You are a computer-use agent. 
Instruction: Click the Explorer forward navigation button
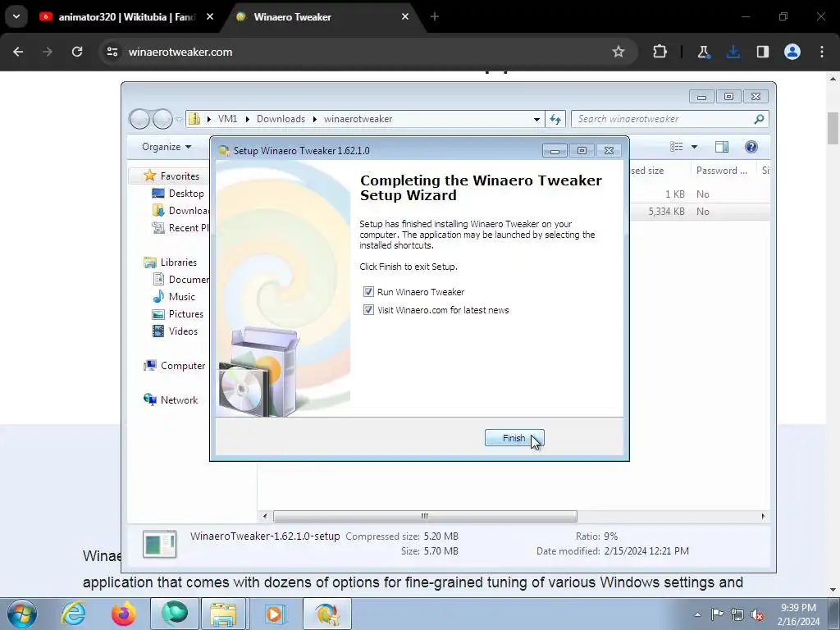[162, 119]
